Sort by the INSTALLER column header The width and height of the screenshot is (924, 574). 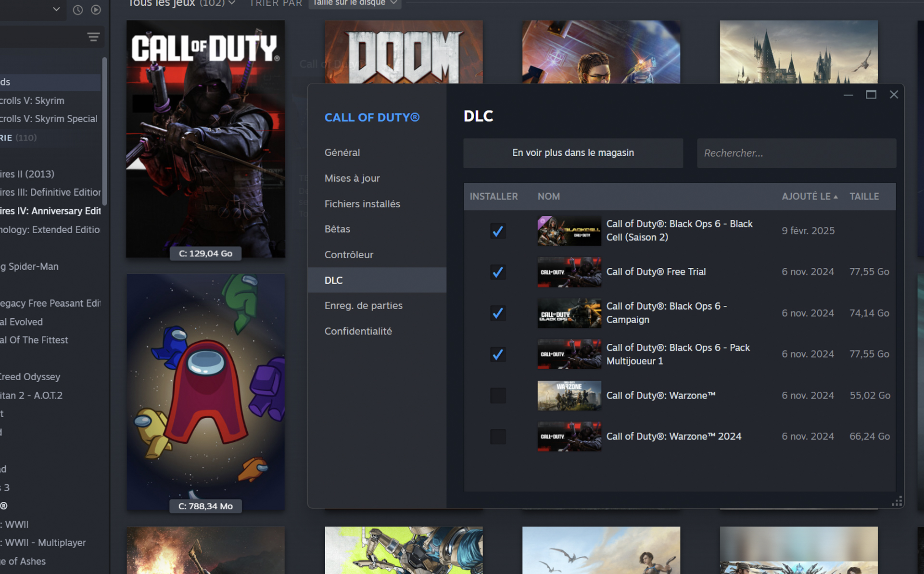494,196
